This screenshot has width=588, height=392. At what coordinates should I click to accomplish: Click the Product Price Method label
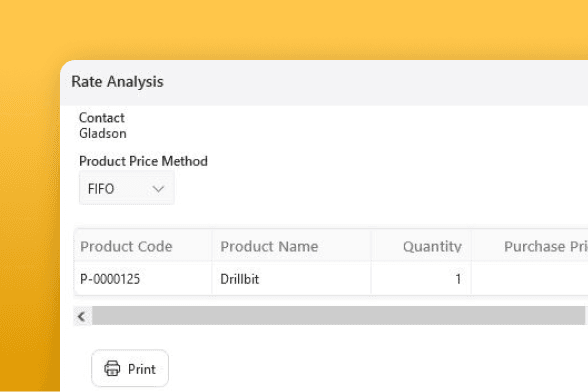pyautogui.click(x=143, y=161)
